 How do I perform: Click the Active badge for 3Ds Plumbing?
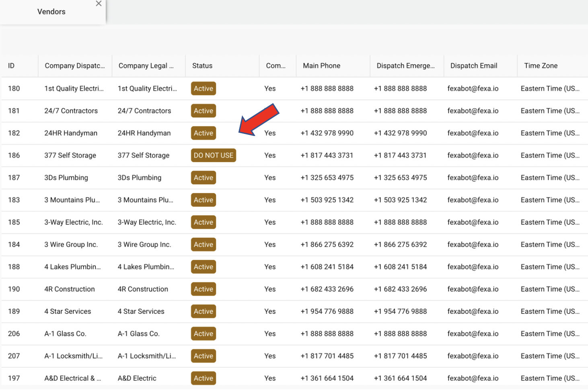[203, 177]
